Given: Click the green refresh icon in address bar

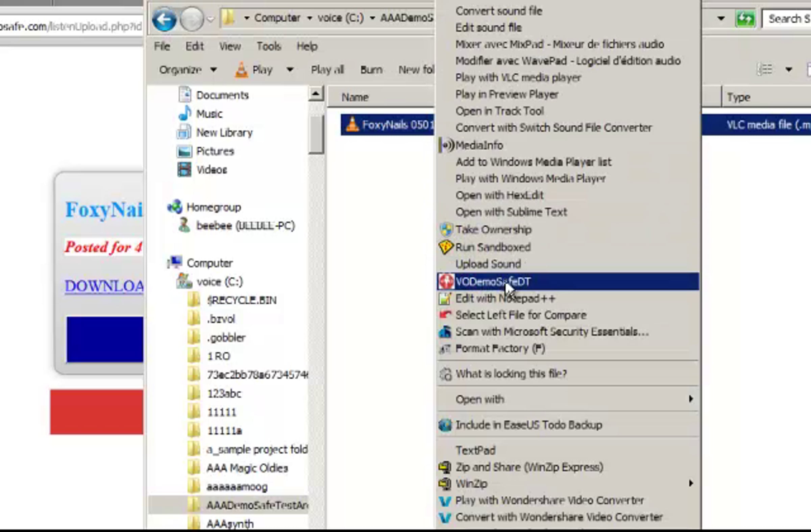Looking at the screenshot, I should pyautogui.click(x=745, y=18).
